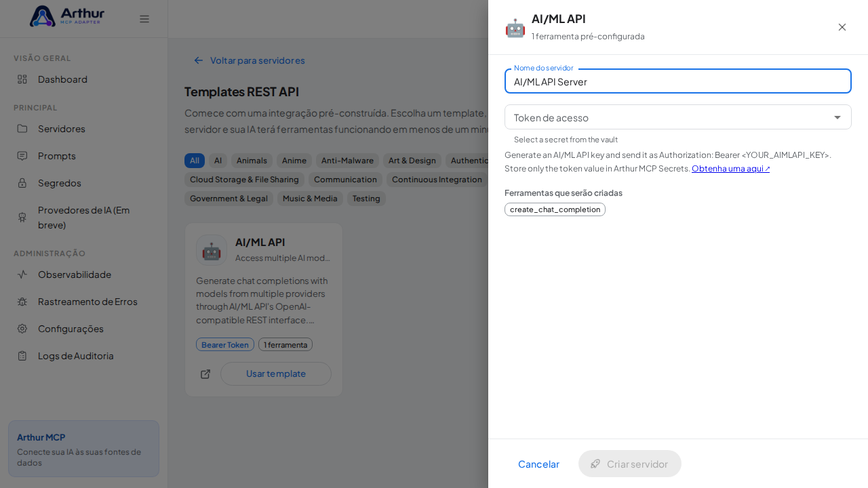The height and width of the screenshot is (488, 868).
Task: Select the Testing filter chip
Action: coord(366,199)
